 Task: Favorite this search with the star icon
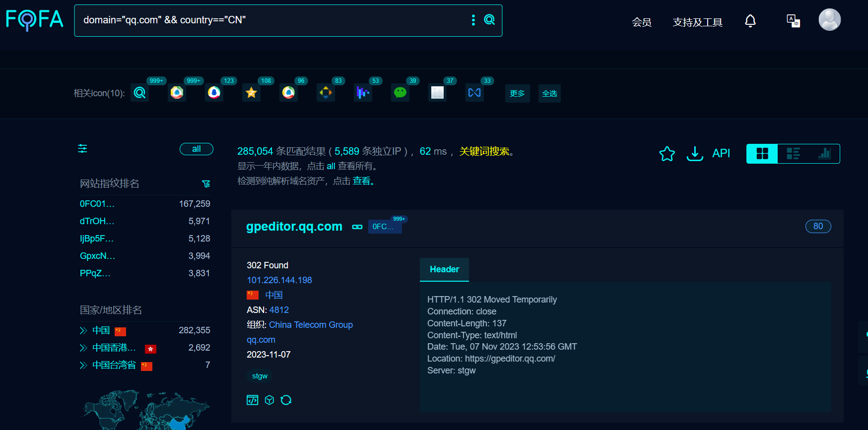tap(667, 154)
